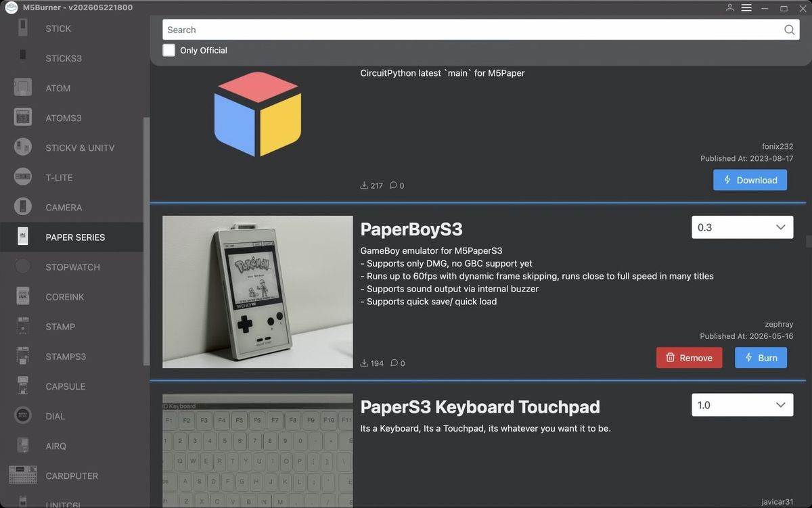812x508 pixels.
Task: Open the CircuitPython cube logo thumbnail
Action: click(258, 114)
